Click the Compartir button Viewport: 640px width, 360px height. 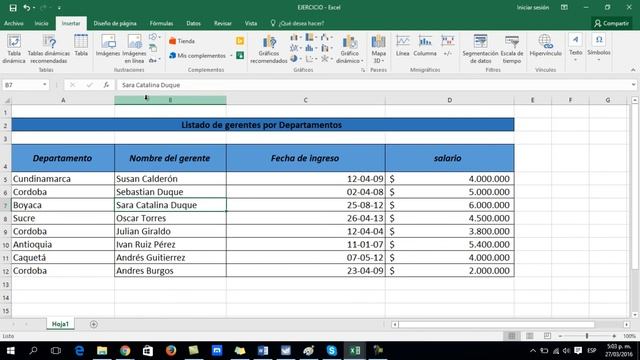pos(611,24)
